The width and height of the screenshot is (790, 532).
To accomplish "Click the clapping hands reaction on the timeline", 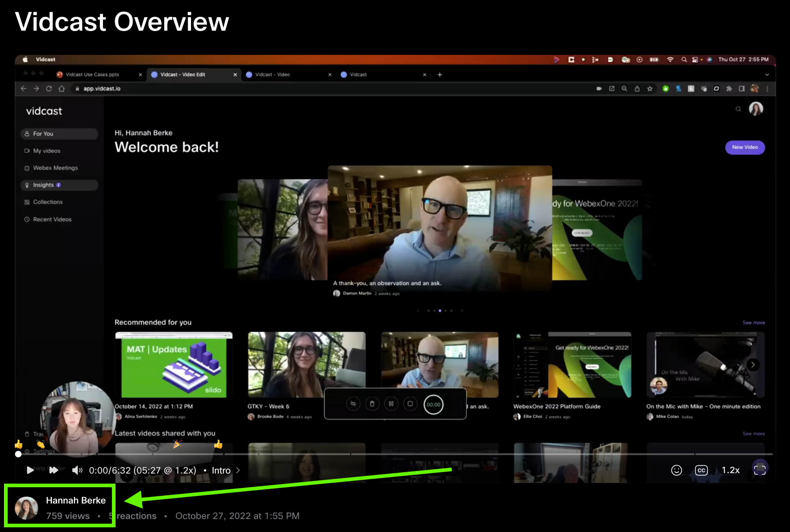I will coord(40,444).
